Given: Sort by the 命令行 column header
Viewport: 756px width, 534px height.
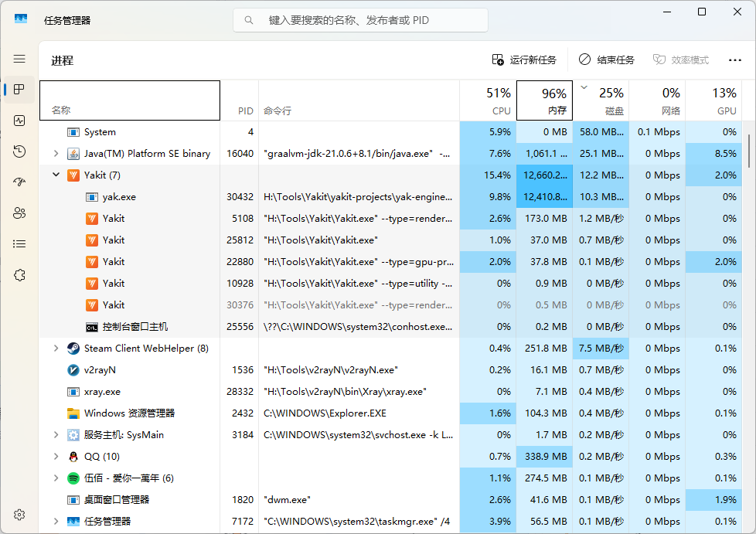Looking at the screenshot, I should tap(359, 100).
